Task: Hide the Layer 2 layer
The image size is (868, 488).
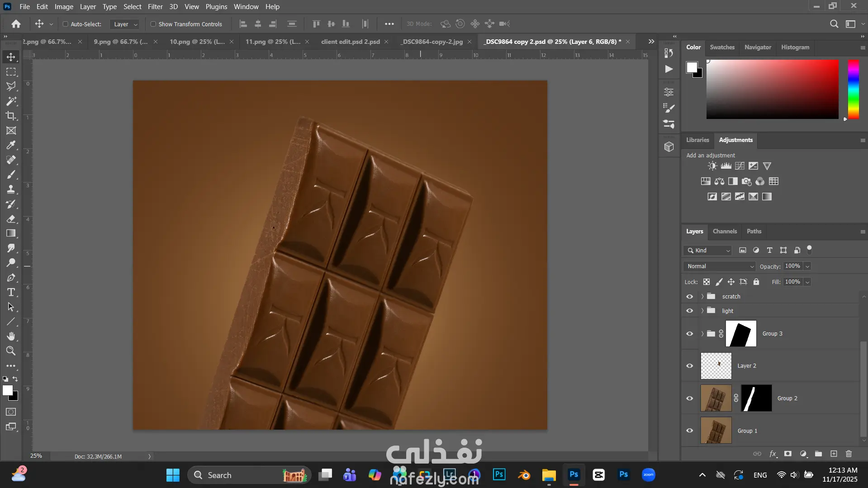Action: tap(689, 366)
